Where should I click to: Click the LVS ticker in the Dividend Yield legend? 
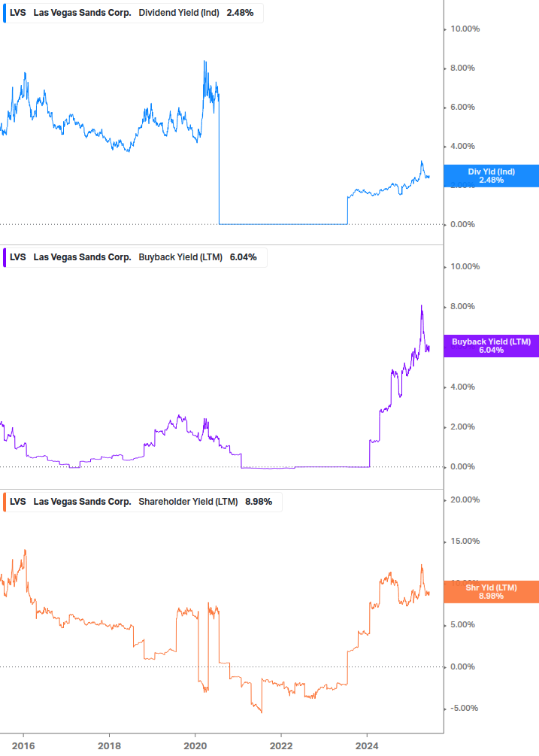pyautogui.click(x=18, y=13)
